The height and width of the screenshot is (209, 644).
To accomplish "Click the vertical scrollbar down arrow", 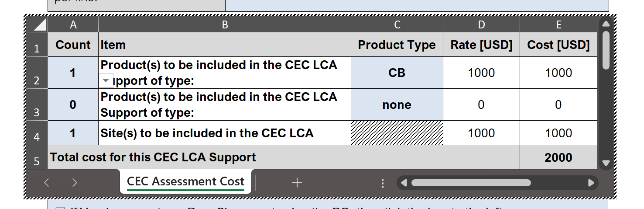I will 606,163.
